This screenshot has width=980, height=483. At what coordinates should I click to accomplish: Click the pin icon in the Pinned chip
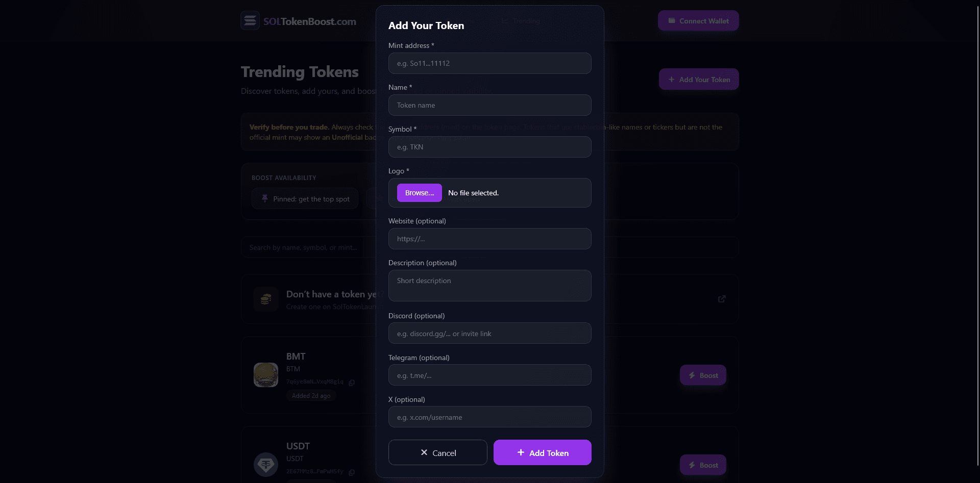coord(264,198)
